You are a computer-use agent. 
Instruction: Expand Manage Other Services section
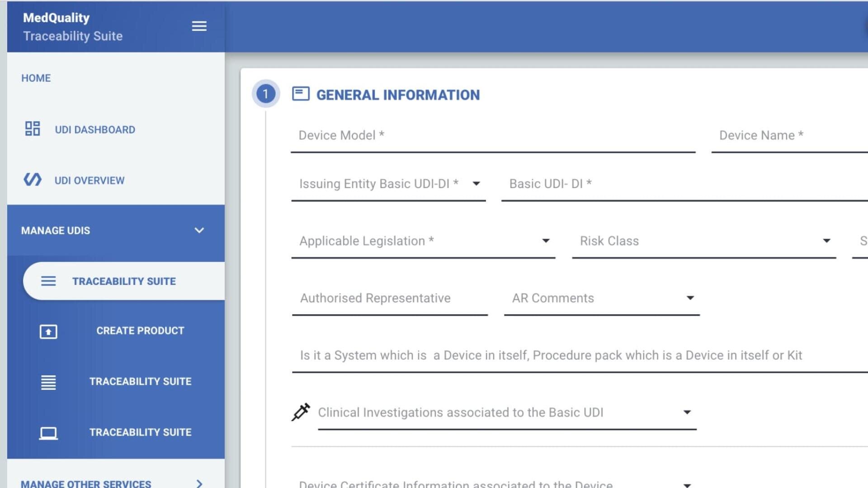coord(199,483)
